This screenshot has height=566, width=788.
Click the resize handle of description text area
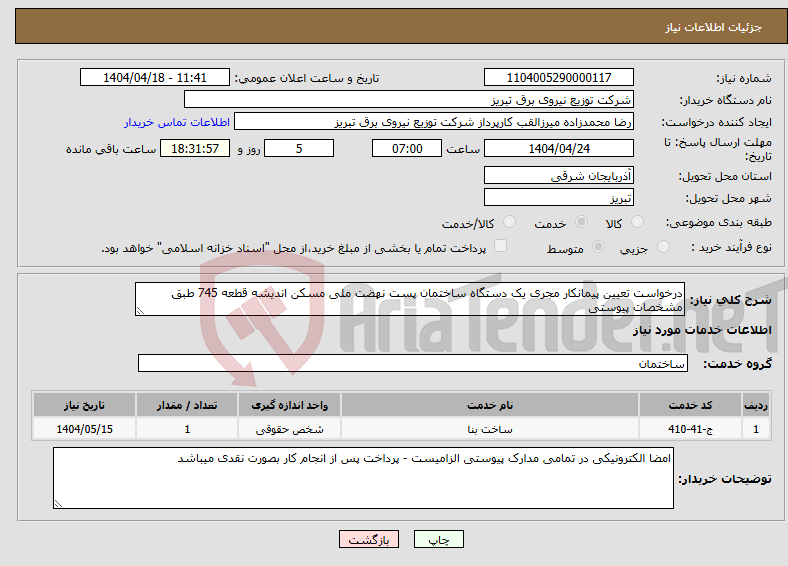click(140, 311)
